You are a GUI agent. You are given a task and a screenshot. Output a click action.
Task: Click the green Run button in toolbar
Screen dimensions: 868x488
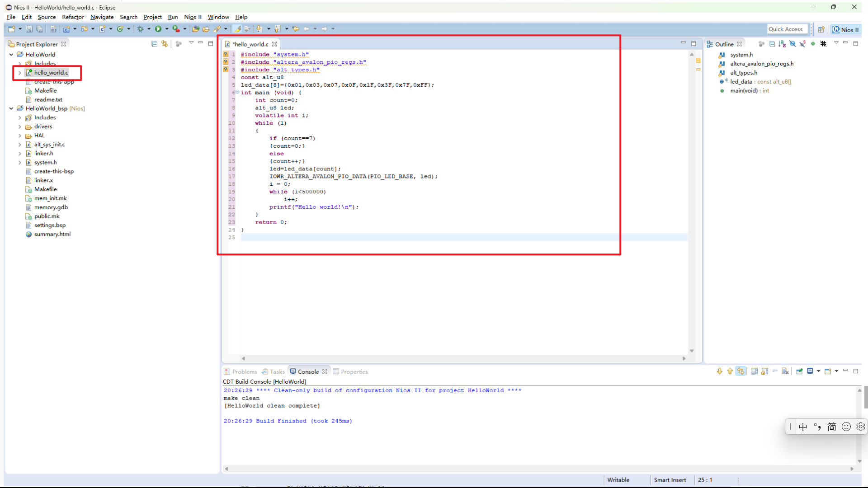(x=158, y=29)
